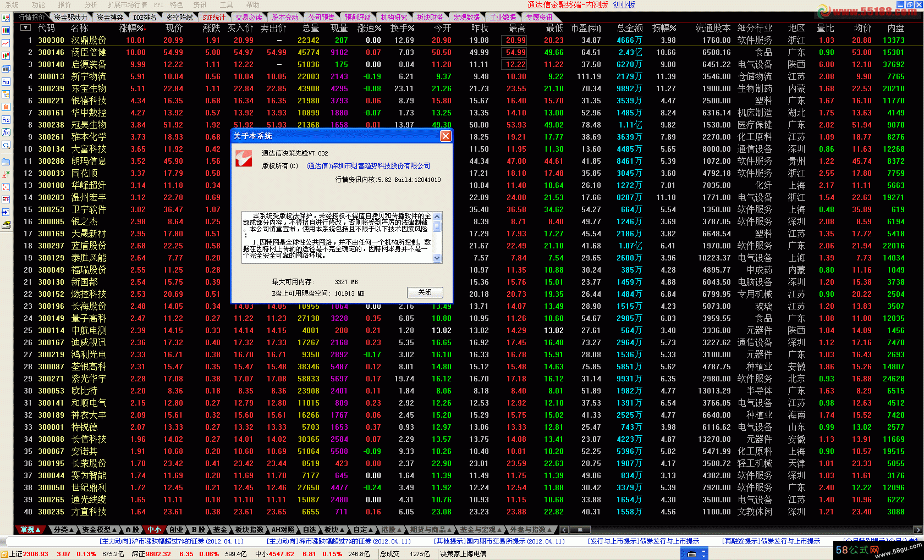Switch to the 机构研究 tab
The width and height of the screenshot is (924, 560).
394,18
